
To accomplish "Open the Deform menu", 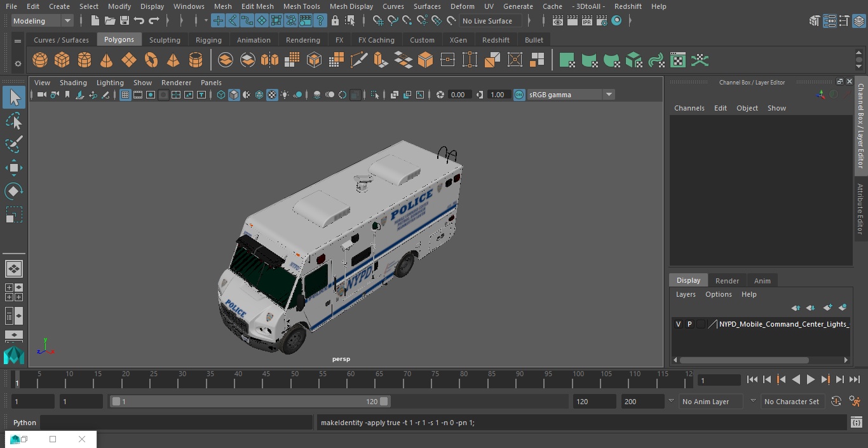I will pos(462,6).
